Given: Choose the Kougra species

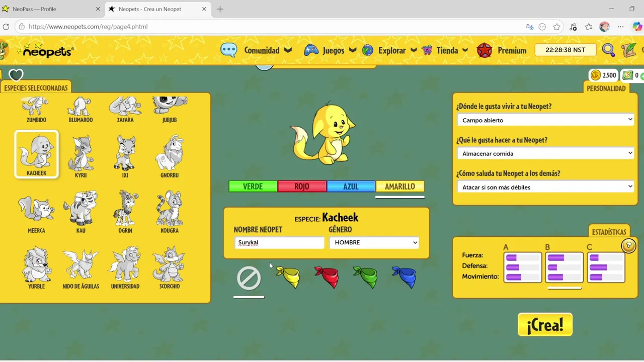Looking at the screenshot, I should click(x=170, y=211).
